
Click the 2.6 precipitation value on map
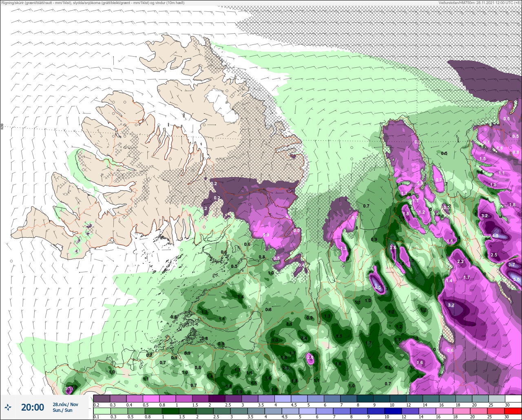(x=393, y=248)
